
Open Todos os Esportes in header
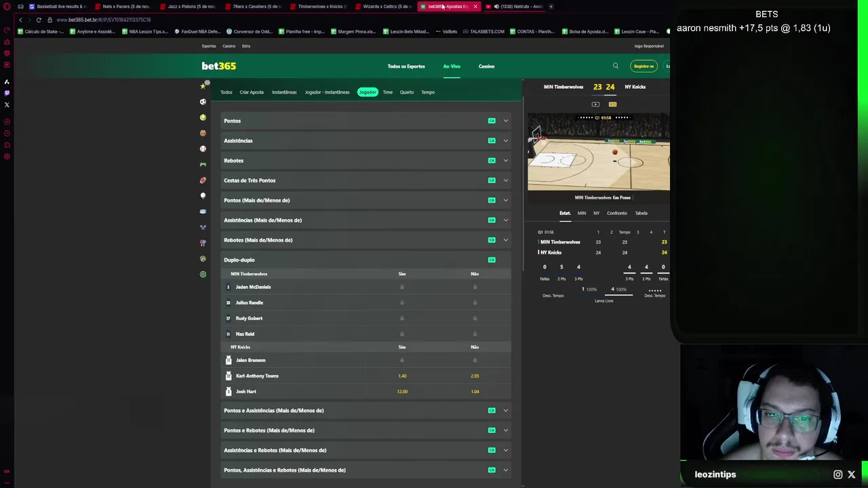pos(406,66)
